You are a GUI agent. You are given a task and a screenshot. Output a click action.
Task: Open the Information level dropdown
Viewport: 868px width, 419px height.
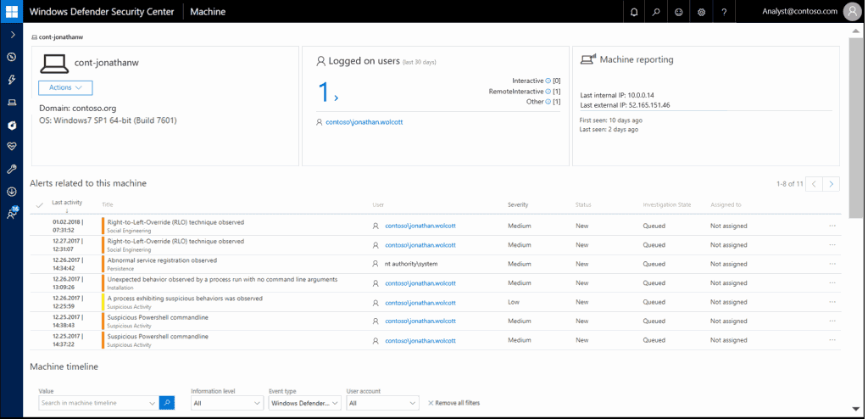click(227, 403)
